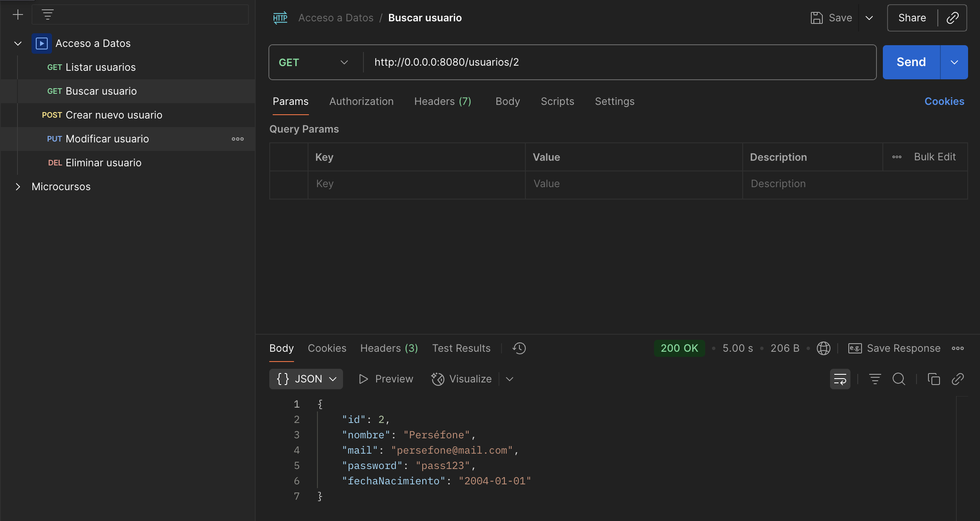Open the Send options dropdown arrow
Image resolution: width=980 pixels, height=521 pixels.
pyautogui.click(x=954, y=62)
